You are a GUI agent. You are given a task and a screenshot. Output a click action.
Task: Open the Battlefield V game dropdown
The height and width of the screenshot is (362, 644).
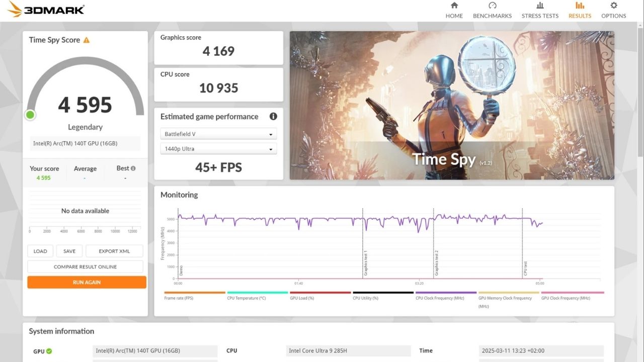pyautogui.click(x=218, y=133)
